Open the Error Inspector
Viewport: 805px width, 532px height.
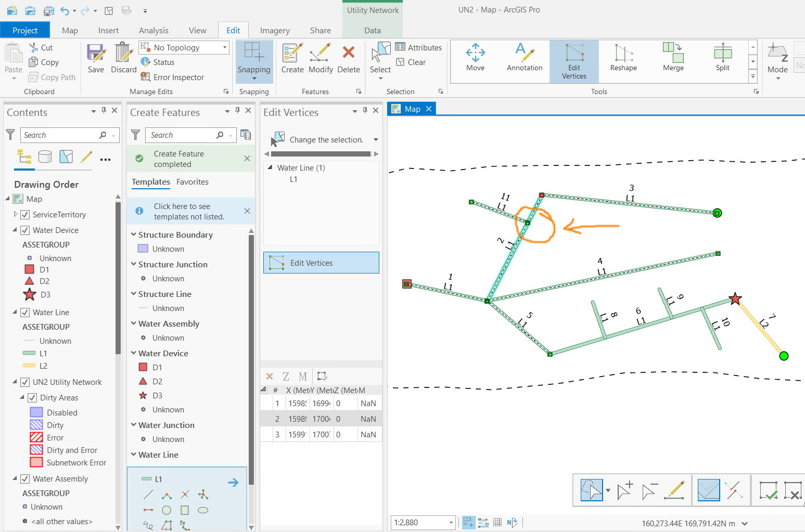pos(172,77)
